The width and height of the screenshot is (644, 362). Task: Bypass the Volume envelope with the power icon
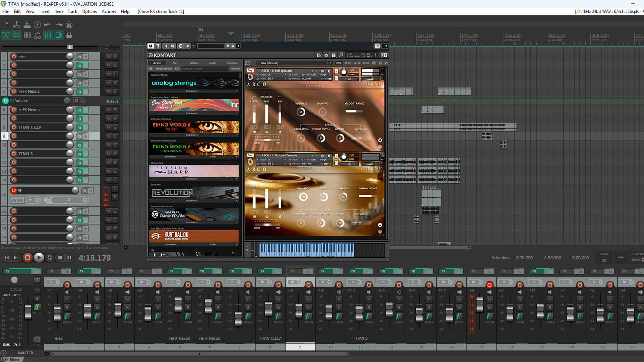point(12,100)
